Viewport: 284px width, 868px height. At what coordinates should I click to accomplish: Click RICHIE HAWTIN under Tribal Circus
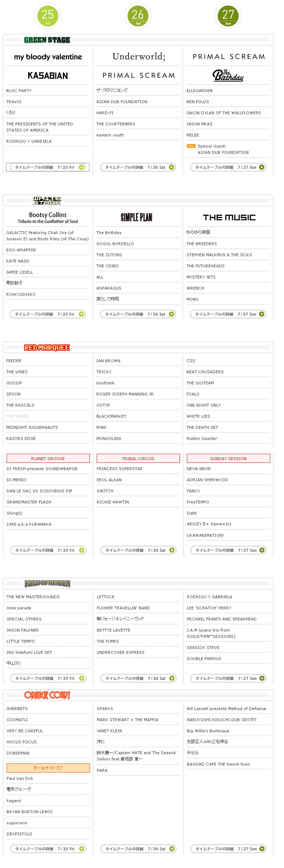[x=113, y=502]
